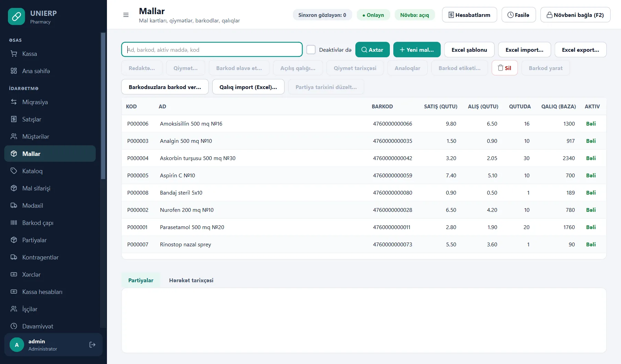This screenshot has width=621, height=364.
Task: Click Növbəni bağla (F2)
Action: (x=575, y=15)
